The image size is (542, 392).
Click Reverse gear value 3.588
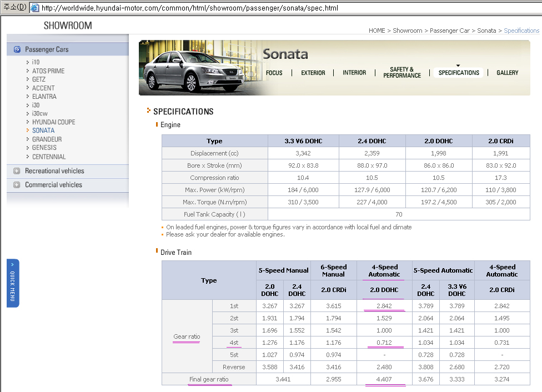270,367
